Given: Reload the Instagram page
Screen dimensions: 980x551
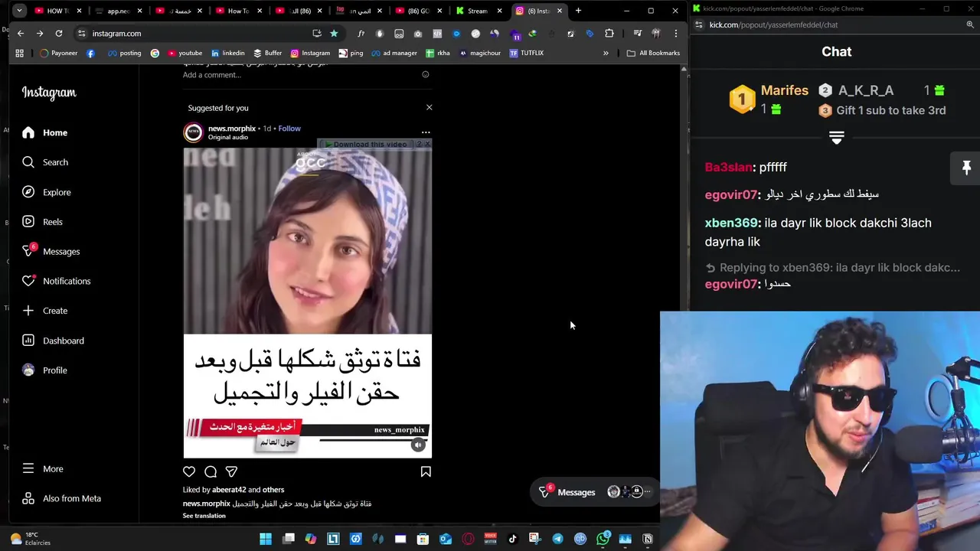Looking at the screenshot, I should (59, 34).
